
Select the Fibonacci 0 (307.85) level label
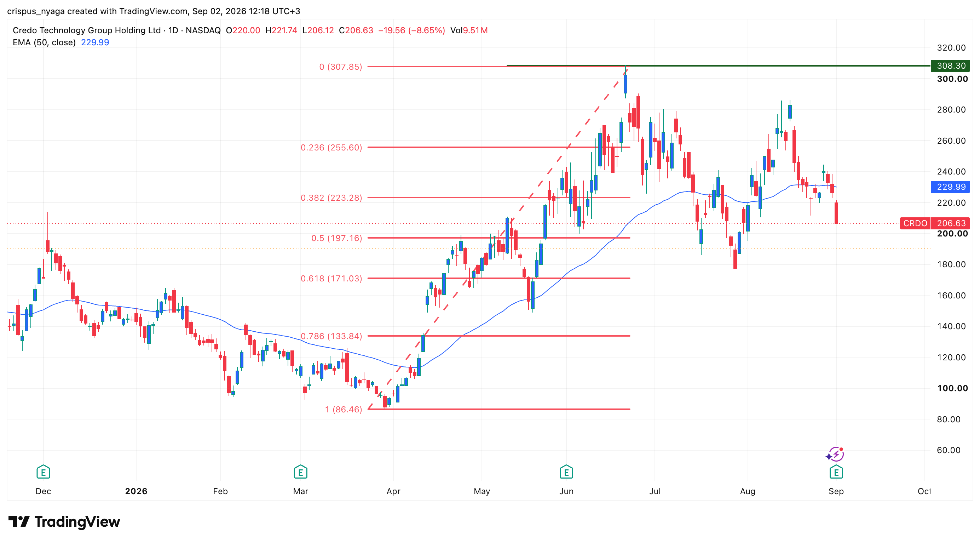(x=340, y=67)
